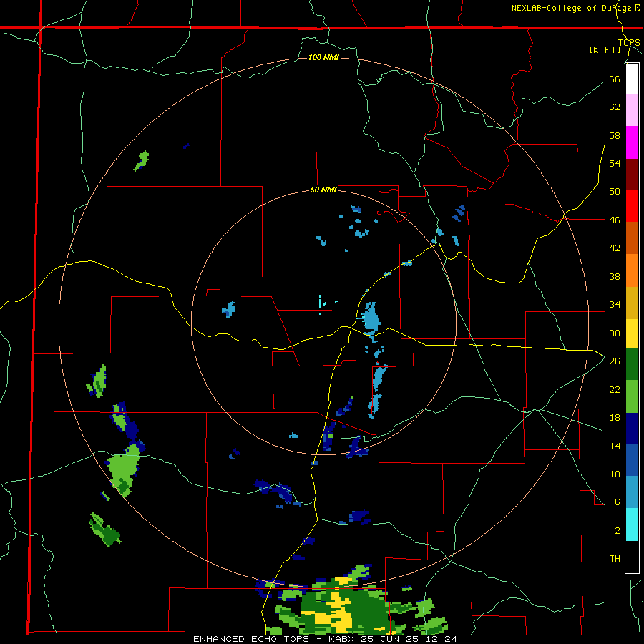Click legend value 26
The width and height of the screenshot is (644, 644).
[615, 361]
